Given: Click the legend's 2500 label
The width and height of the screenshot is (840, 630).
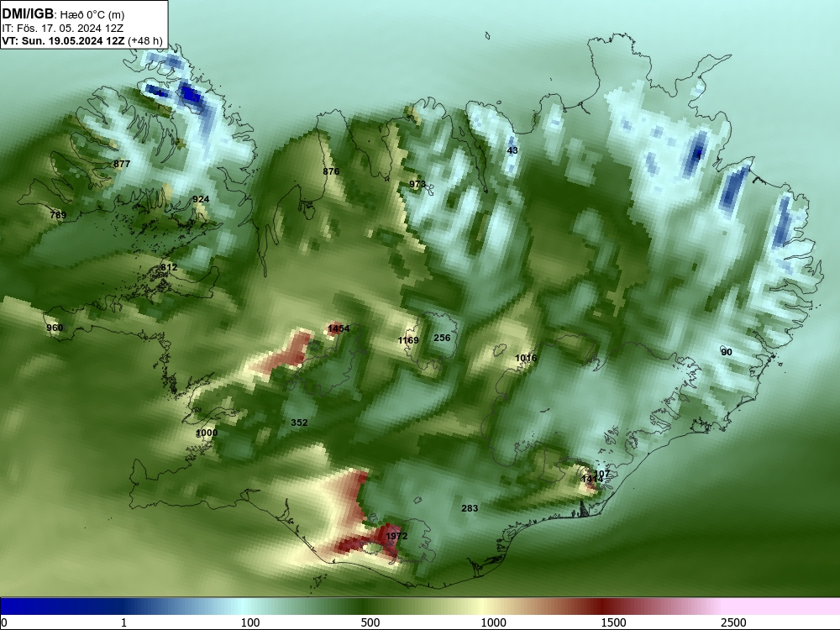Looking at the screenshot, I should click(x=733, y=622).
